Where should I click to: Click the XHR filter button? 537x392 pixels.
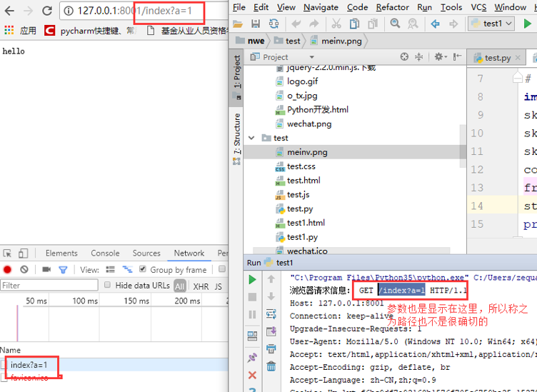(201, 286)
